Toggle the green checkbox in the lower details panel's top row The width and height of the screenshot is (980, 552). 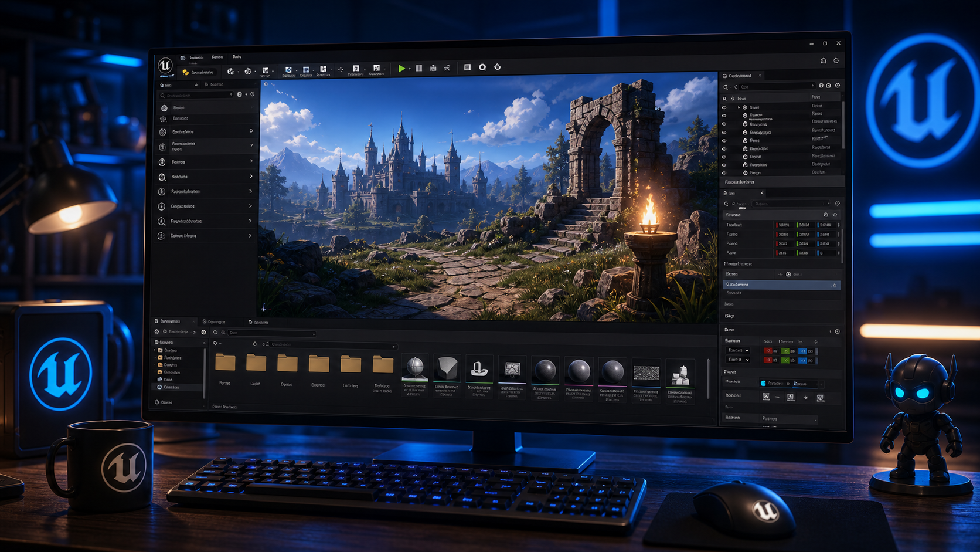[785, 351]
